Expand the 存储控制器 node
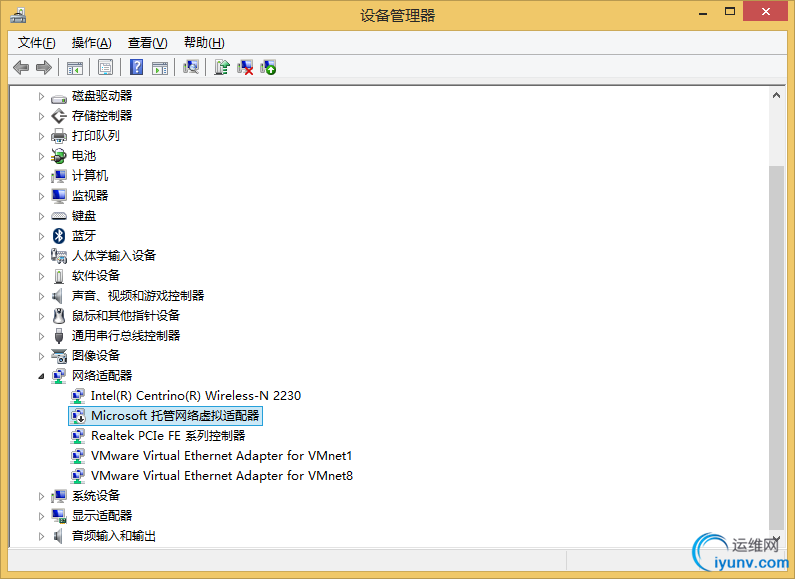 pos(41,116)
